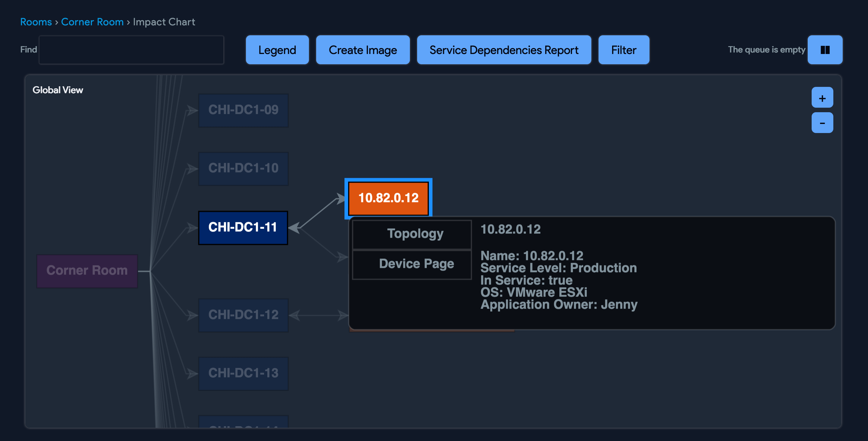Viewport: 868px width, 441px height.
Task: Select the orange 10.82.0.12 node
Action: (388, 198)
